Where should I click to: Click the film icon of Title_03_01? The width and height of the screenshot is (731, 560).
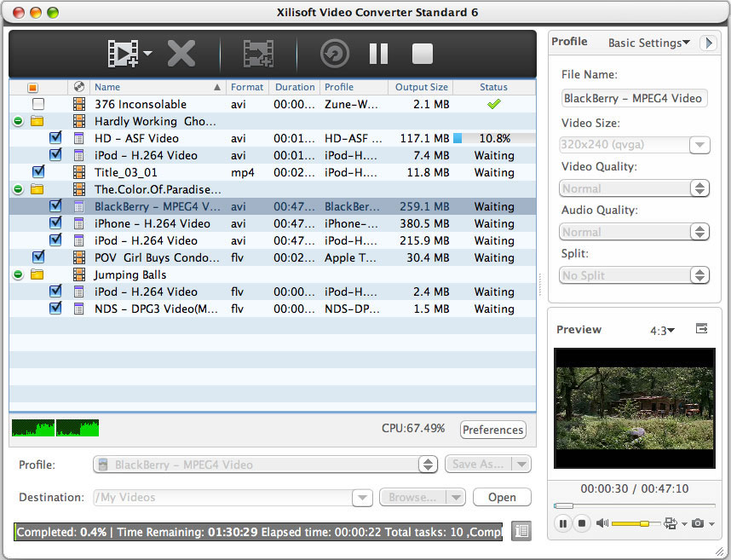pos(79,172)
